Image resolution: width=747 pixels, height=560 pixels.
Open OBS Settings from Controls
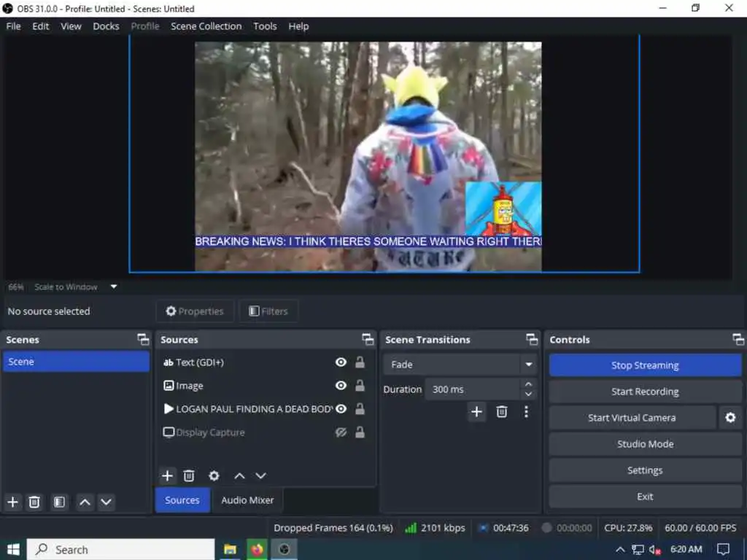[645, 470]
